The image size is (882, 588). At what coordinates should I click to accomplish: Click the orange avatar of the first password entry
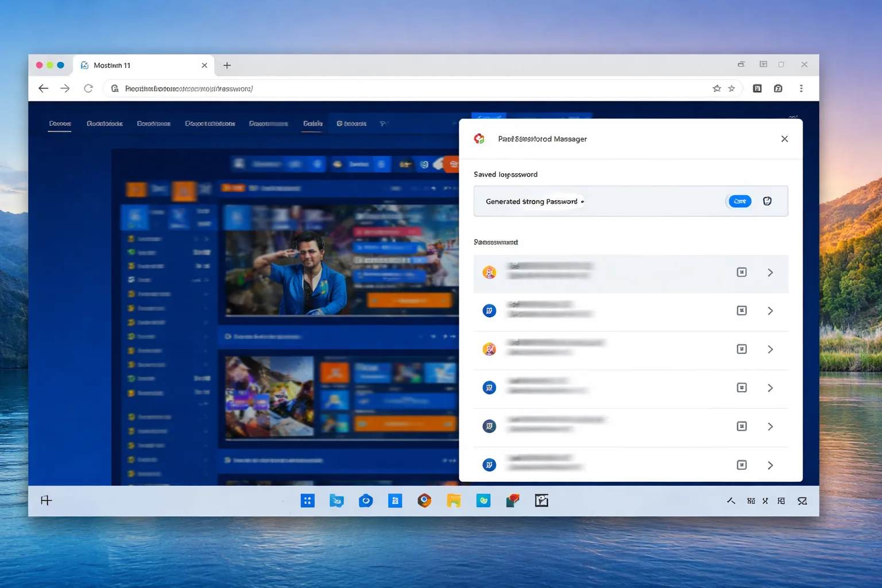pos(489,272)
